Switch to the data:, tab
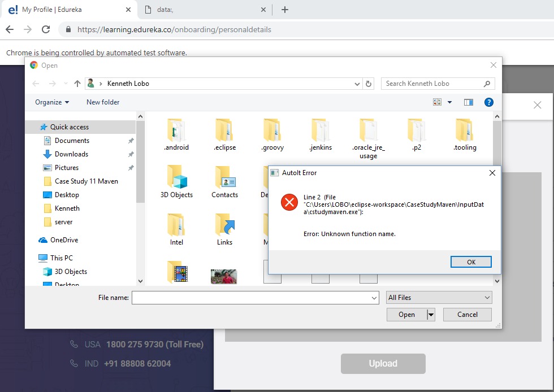The image size is (554, 392). [205, 10]
